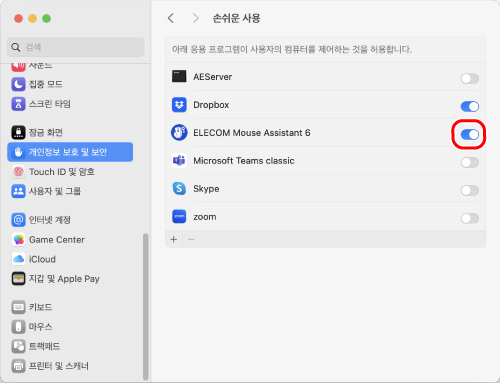Open Game Center colorful icon
The image size is (500, 383).
click(18, 239)
